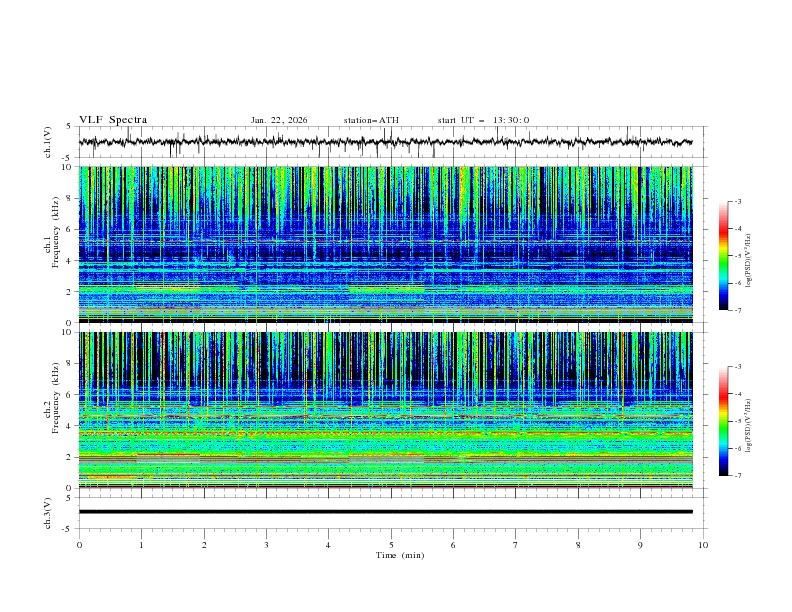Select the 0 minute tick on time axis
This screenshot has width=792, height=612.
[x=80, y=545]
